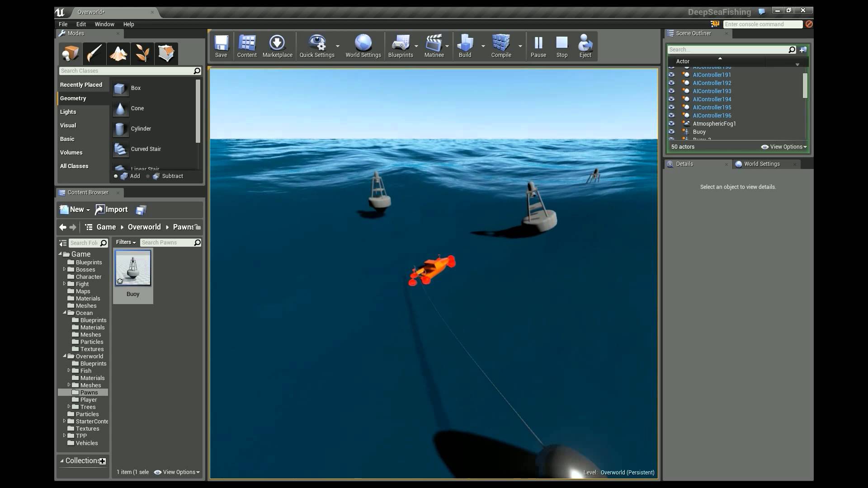Open the Content toolbar icon

pos(247,46)
